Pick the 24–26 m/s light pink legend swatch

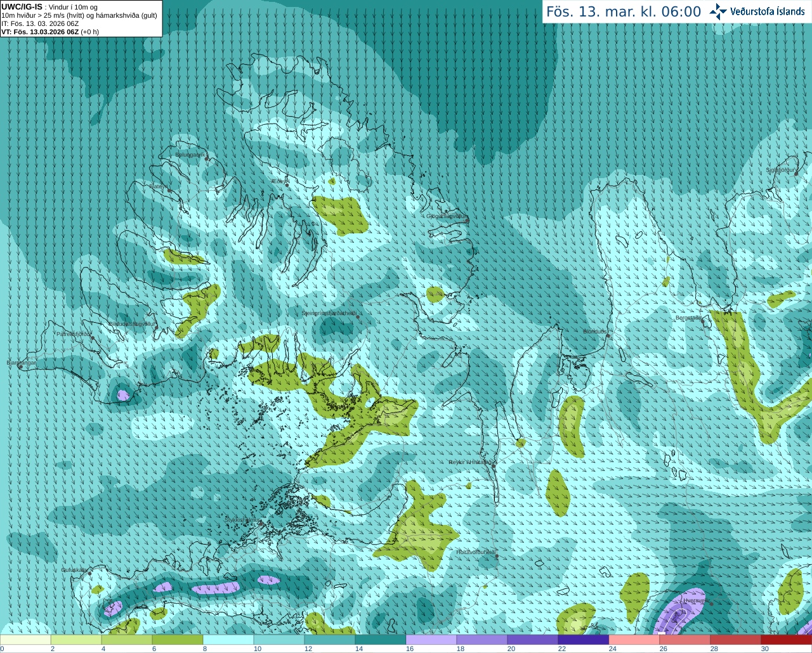(634, 640)
